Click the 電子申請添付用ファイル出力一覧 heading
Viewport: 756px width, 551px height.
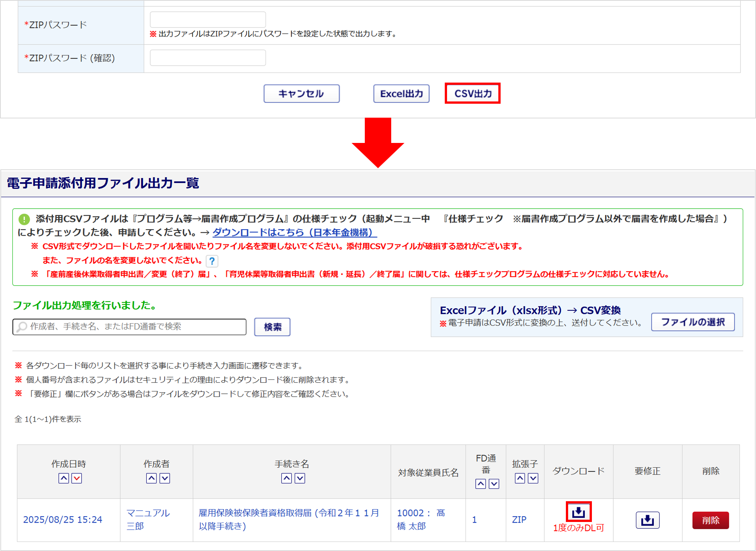click(103, 183)
